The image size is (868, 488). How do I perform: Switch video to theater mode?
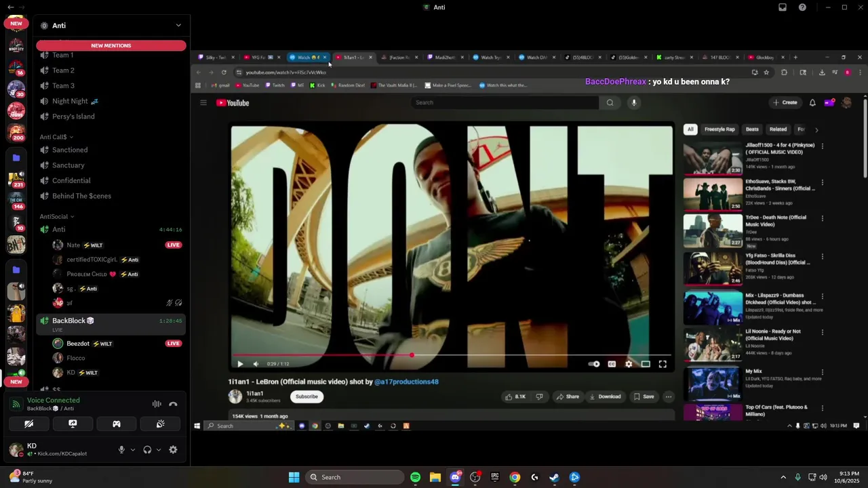coord(646,364)
